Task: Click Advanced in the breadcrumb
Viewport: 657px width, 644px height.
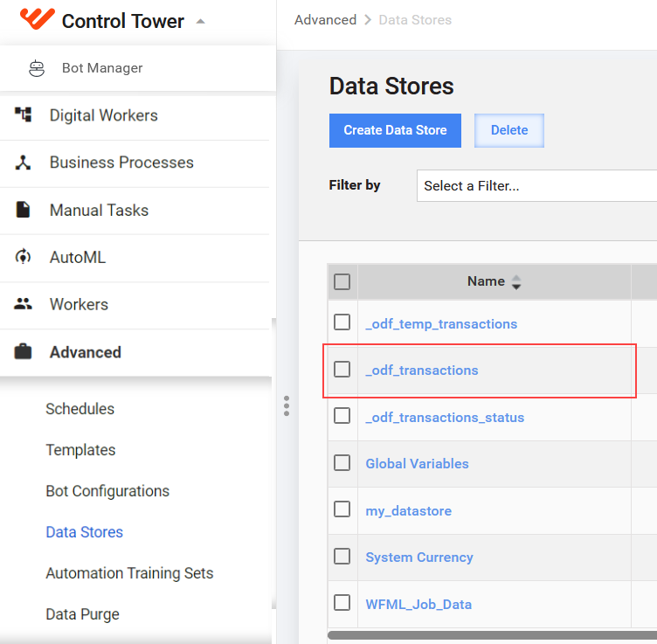Action: (x=325, y=20)
